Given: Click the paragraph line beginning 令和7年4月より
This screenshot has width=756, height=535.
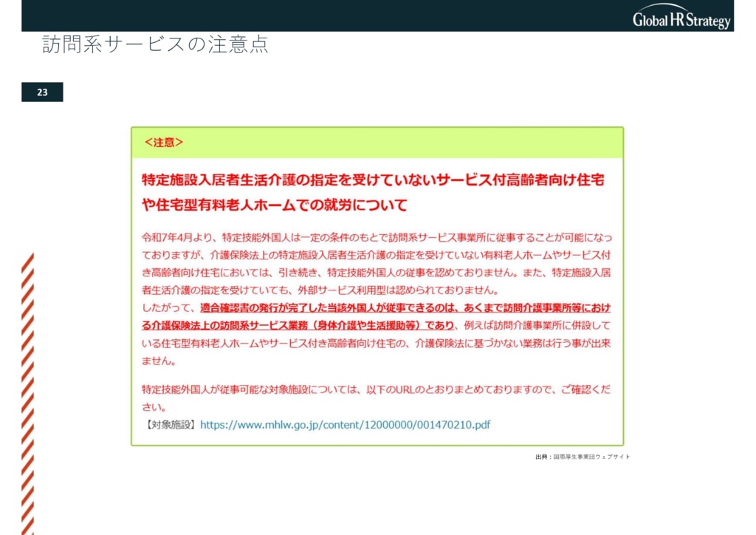Looking at the screenshot, I should click(x=377, y=237).
